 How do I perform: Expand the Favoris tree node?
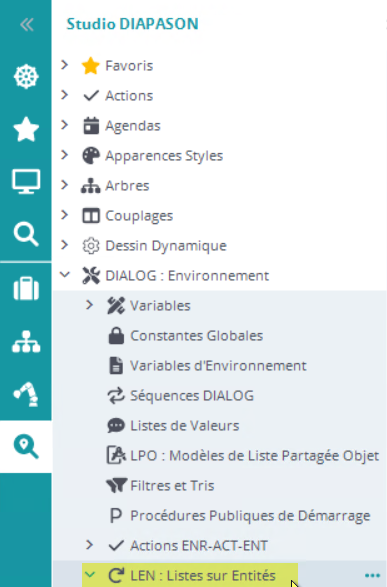pos(65,65)
